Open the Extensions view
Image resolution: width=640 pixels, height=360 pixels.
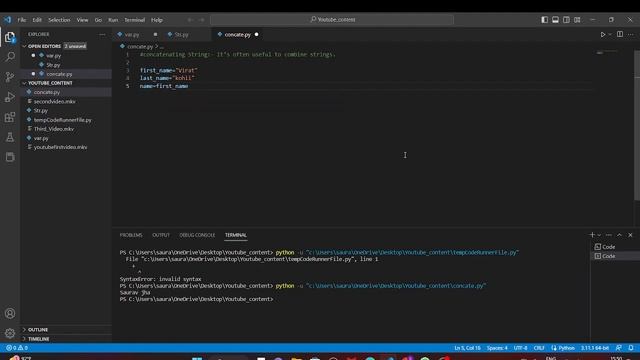click(x=10, y=117)
